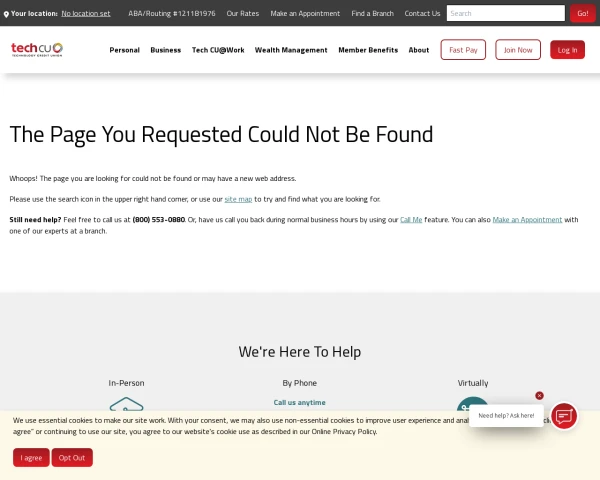The image size is (600, 480).
Task: Click the Your location label
Action: point(34,13)
